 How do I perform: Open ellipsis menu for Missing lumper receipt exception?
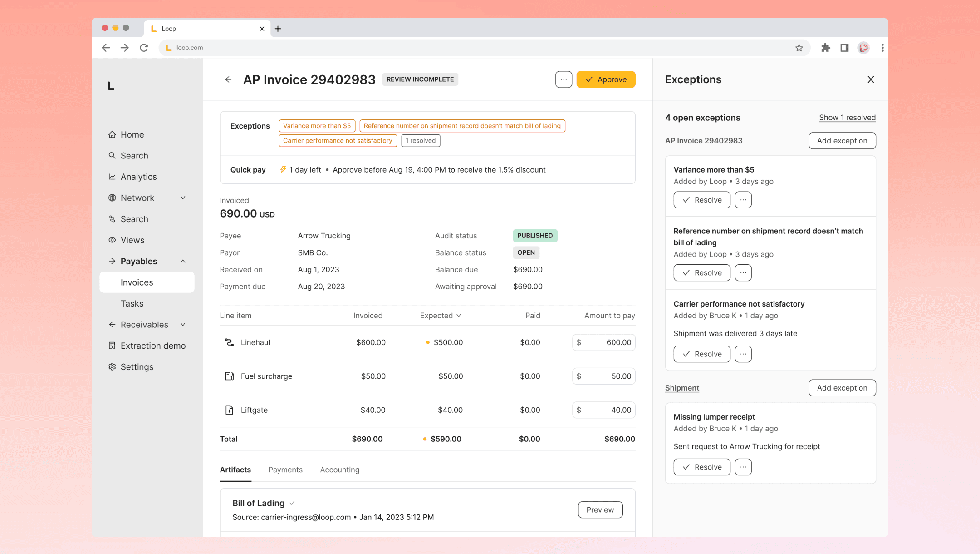pos(743,467)
